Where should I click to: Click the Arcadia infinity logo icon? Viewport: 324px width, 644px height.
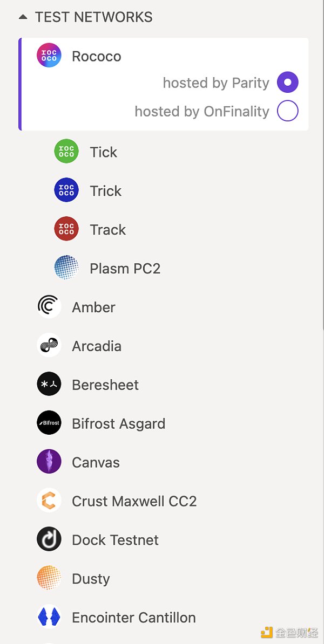[x=49, y=346]
